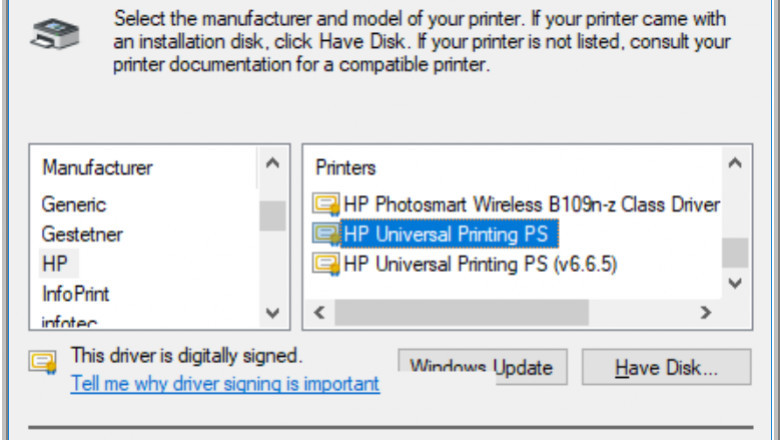This screenshot has height=440, width=780.
Task: Click the digitally signed driver certificate icon
Action: [x=43, y=361]
